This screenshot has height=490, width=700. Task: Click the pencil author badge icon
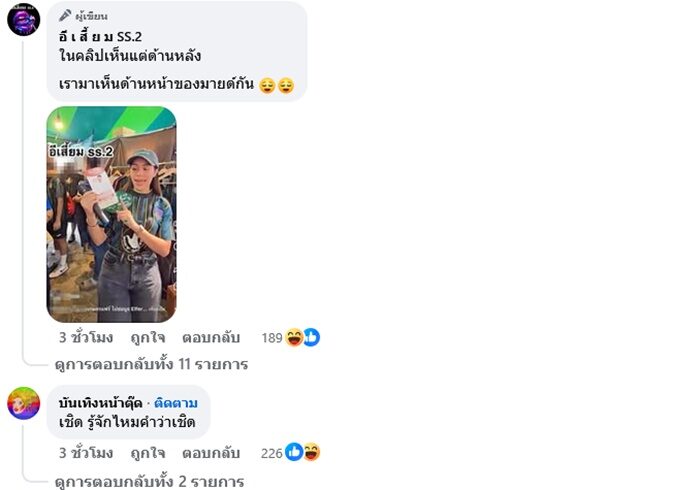(x=65, y=16)
